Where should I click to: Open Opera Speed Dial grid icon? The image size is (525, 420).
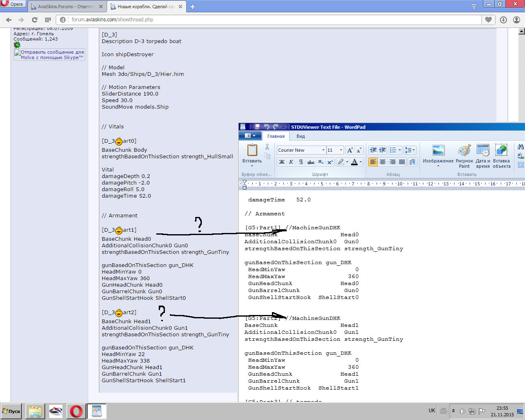click(48, 20)
